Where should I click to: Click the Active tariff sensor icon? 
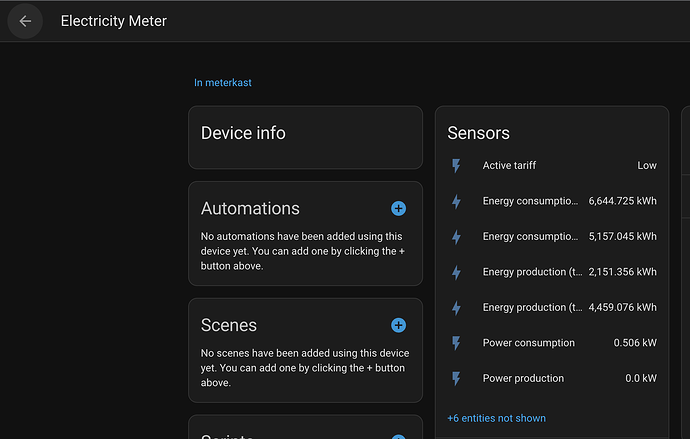pyautogui.click(x=457, y=166)
